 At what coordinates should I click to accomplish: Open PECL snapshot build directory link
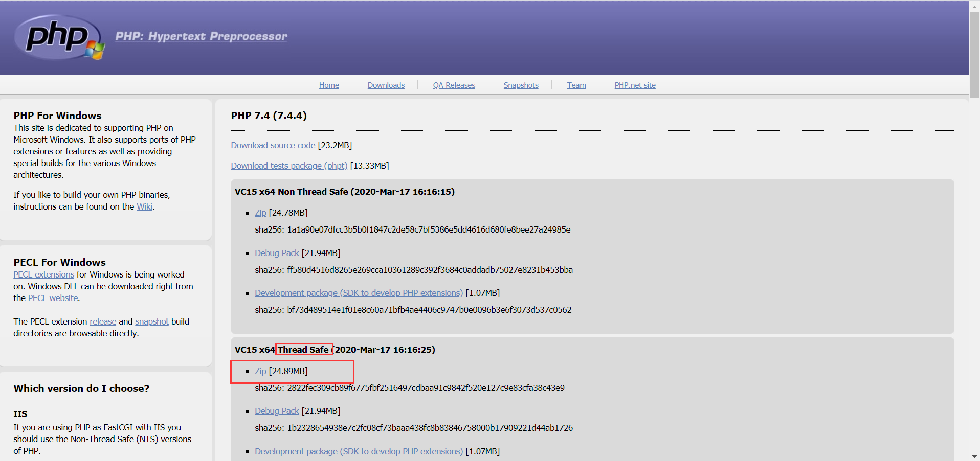(x=152, y=321)
